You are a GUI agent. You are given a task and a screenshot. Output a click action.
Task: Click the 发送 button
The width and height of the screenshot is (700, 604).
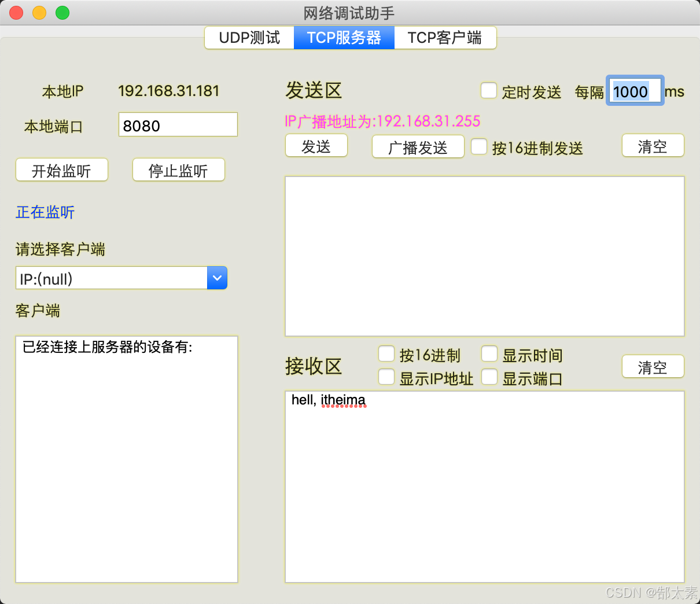(316, 146)
